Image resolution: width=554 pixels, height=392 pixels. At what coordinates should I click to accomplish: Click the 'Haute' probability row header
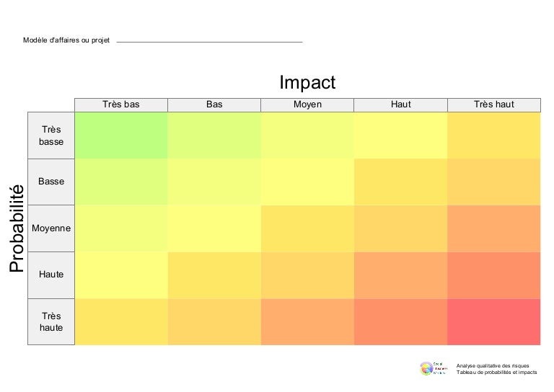point(51,275)
